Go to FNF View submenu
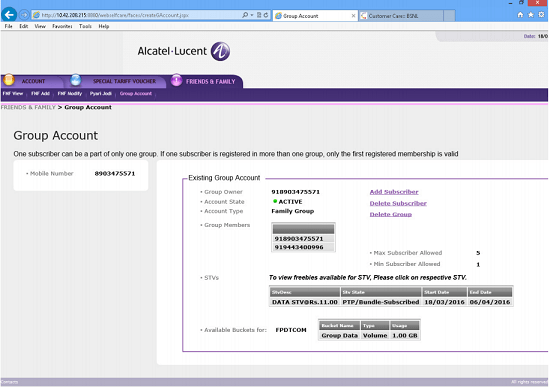This screenshot has height=387, width=550. tap(13, 93)
